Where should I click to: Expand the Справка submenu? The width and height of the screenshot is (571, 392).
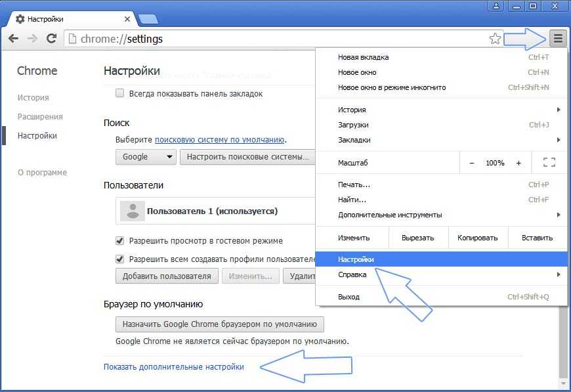(441, 274)
